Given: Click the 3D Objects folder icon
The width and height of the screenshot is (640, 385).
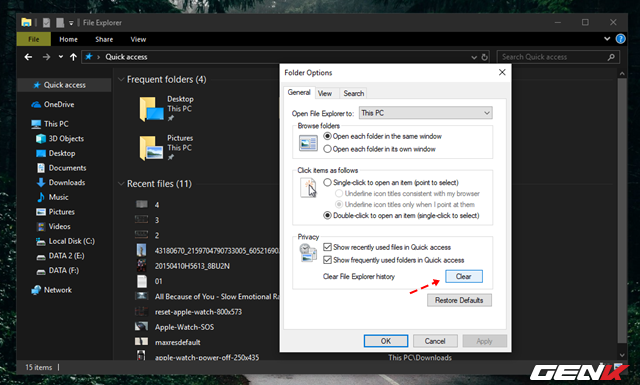Looking at the screenshot, I should tap(41, 139).
